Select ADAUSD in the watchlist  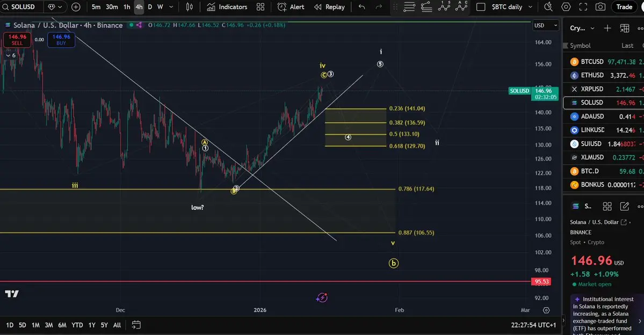coord(603,116)
